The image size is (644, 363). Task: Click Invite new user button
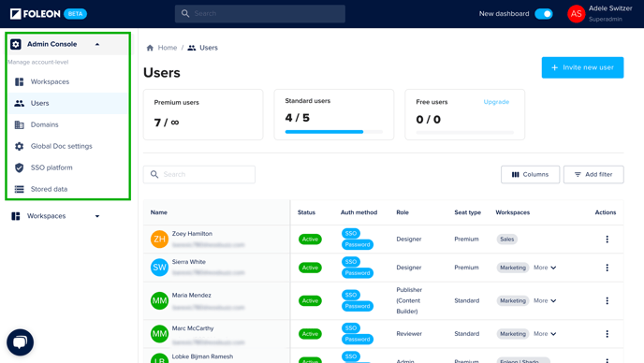coord(582,67)
